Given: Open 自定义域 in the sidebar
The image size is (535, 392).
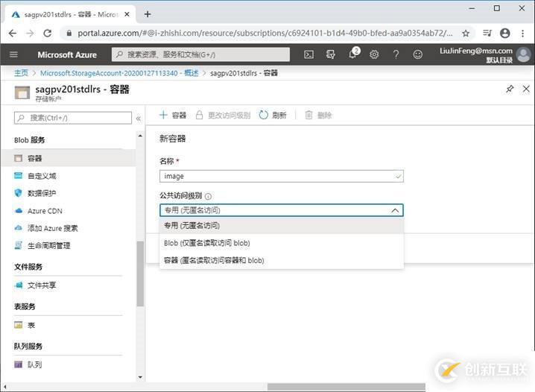Looking at the screenshot, I should 42,176.
